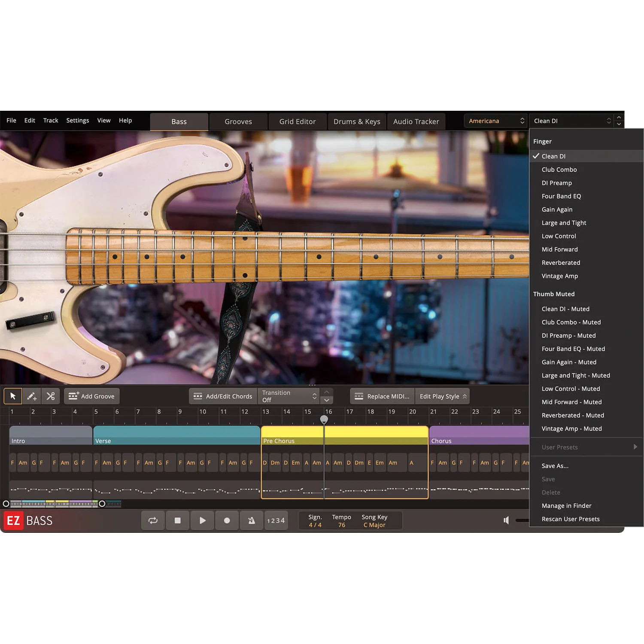Click the Song Key C Major value
The height and width of the screenshot is (644, 644).
click(x=374, y=525)
